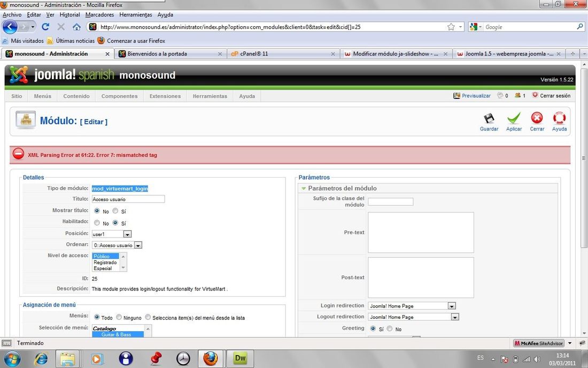The height and width of the screenshot is (368, 588).
Task: Open the messages count icon
Action: point(500,95)
